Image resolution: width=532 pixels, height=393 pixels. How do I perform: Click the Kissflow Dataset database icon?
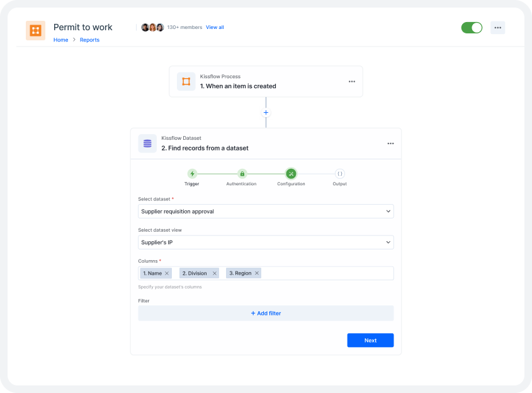pos(147,144)
